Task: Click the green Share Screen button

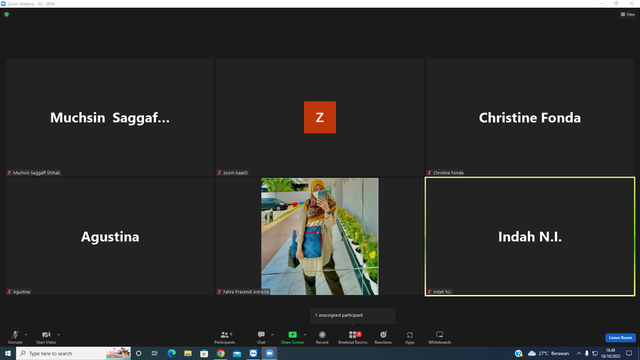Action: (x=292, y=337)
